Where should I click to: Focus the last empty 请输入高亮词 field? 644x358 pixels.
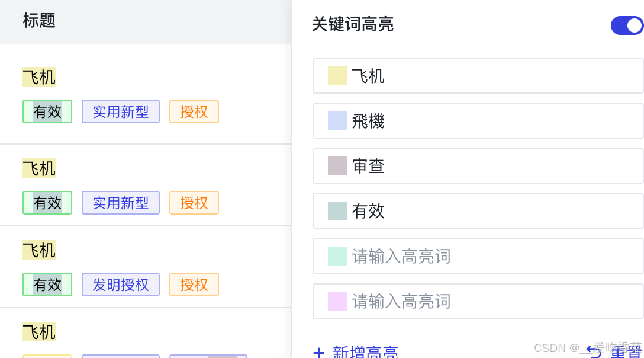coord(478,301)
